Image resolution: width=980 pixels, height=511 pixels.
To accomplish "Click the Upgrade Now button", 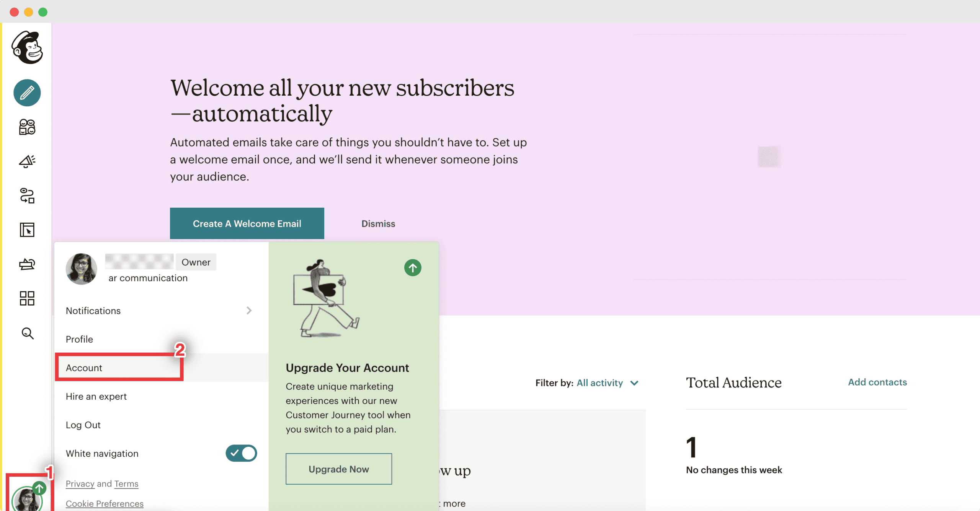I will 338,469.
